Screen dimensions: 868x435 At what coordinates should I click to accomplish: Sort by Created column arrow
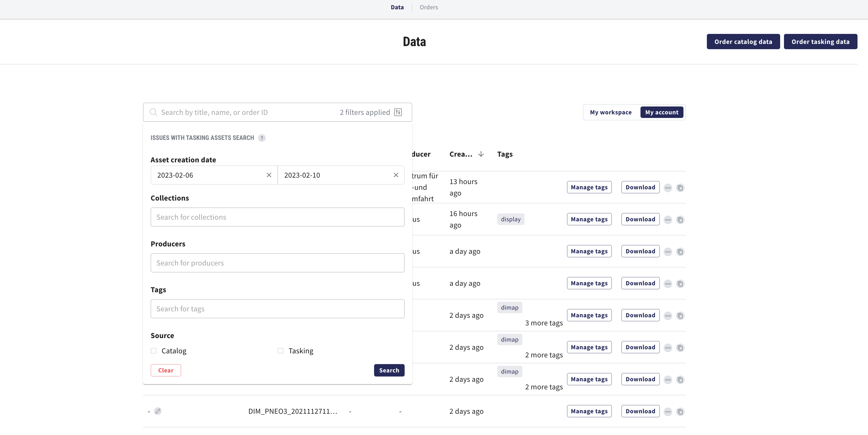[x=481, y=154]
